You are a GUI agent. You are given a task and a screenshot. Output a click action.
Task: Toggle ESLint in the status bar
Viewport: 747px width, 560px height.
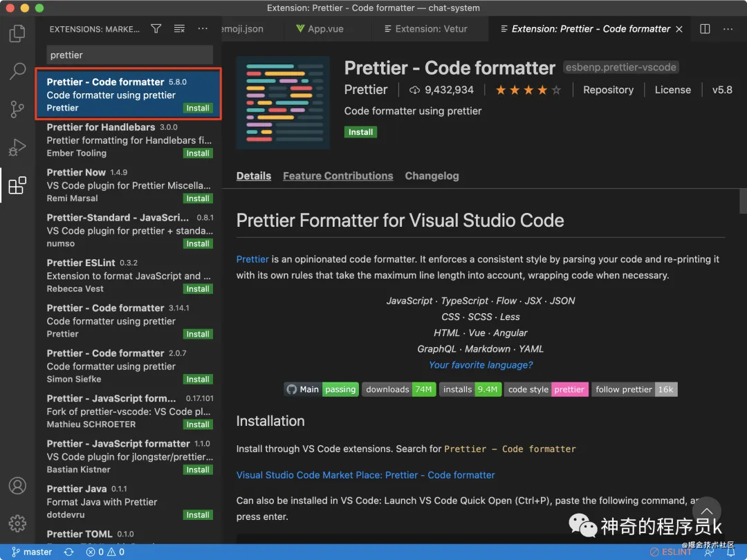(x=670, y=552)
